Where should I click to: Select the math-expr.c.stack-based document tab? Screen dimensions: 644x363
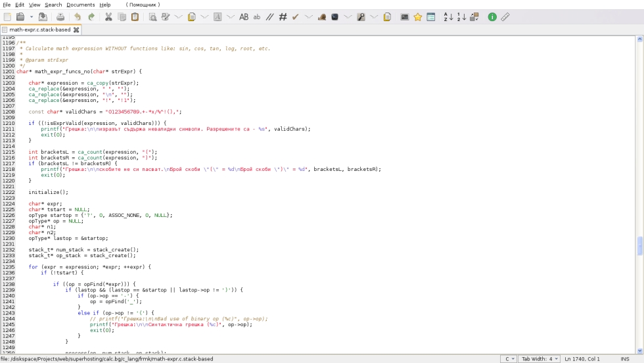point(39,30)
